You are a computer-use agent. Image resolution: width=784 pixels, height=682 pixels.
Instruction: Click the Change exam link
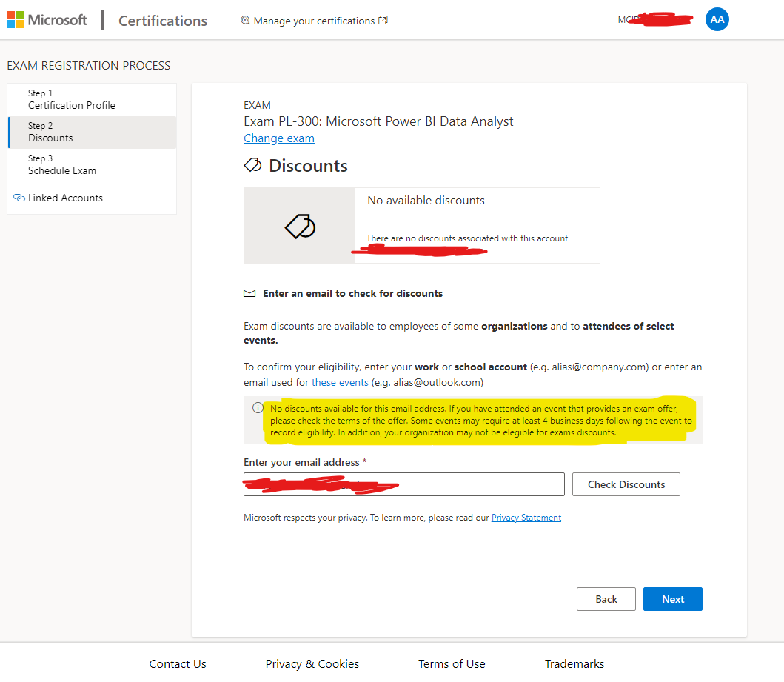point(279,138)
